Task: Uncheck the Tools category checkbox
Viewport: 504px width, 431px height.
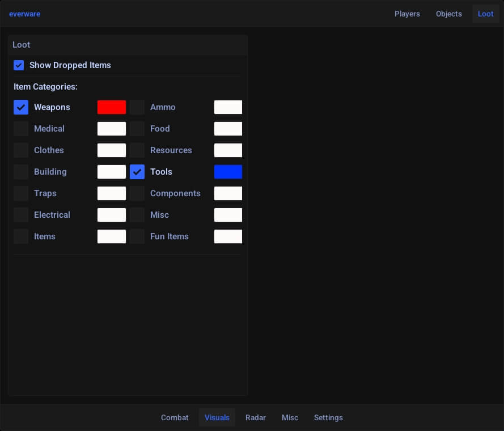Action: tap(137, 172)
